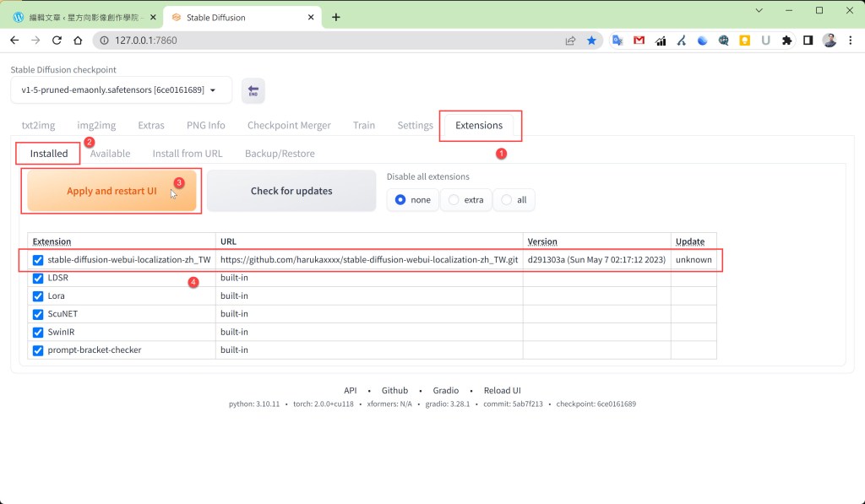
Task: Open Chrome's three-dot menu
Action: point(851,40)
